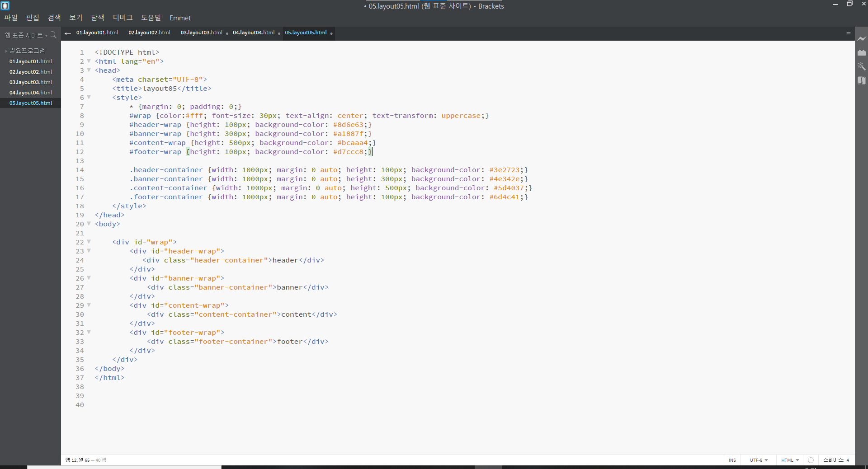This screenshot has height=469, width=868.
Task: Open the 탐색 menu
Action: (98, 18)
